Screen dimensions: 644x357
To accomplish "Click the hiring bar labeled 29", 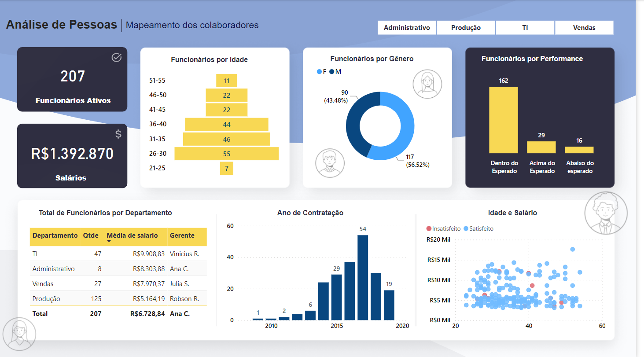I will 337,297.
